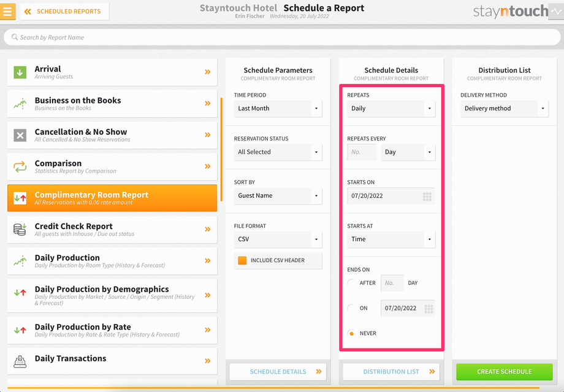Image resolution: width=564 pixels, height=392 pixels.
Task: Toggle the Include CSV Header checkbox
Action: click(242, 260)
